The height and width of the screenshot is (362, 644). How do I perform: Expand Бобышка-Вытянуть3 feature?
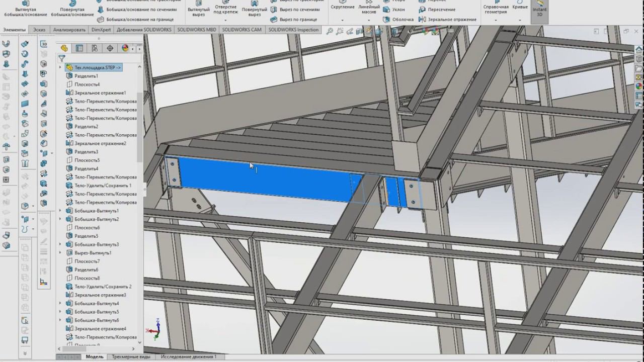pyautogui.click(x=60, y=244)
